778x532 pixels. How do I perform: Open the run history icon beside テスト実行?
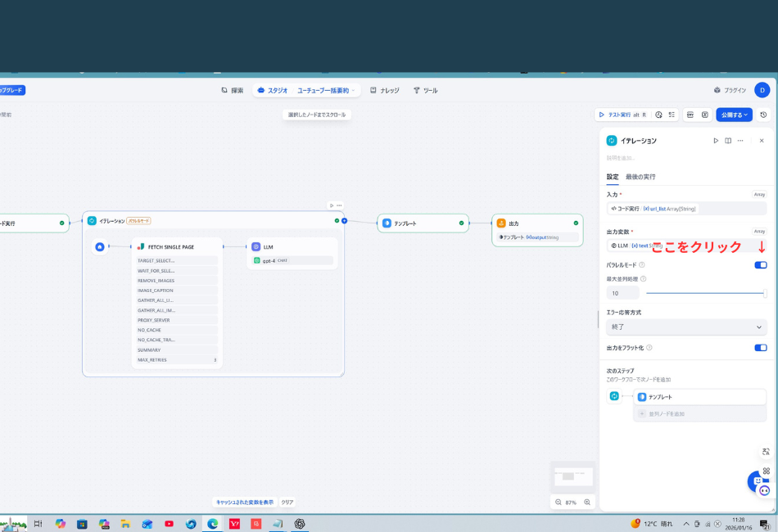(658, 115)
